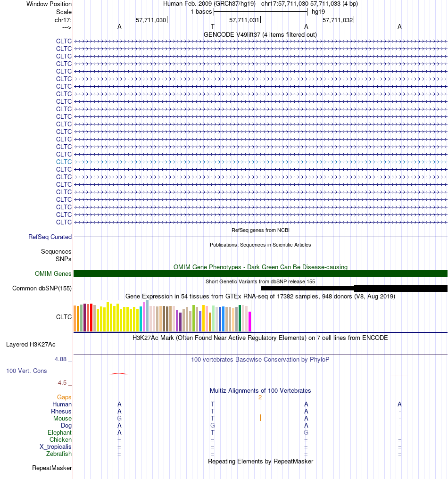Click the G base in the Mouse row

click(x=119, y=418)
